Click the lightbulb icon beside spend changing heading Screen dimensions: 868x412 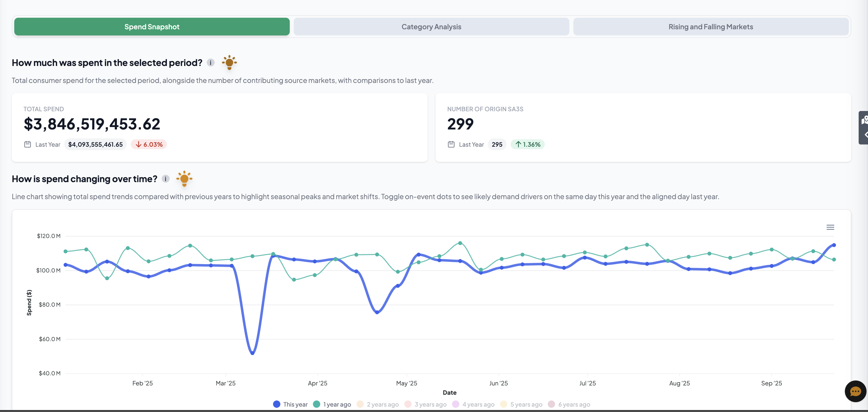coord(184,178)
